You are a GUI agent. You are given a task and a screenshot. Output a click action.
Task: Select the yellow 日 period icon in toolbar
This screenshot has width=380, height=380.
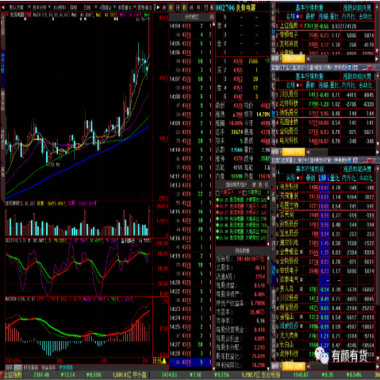[170, 7]
